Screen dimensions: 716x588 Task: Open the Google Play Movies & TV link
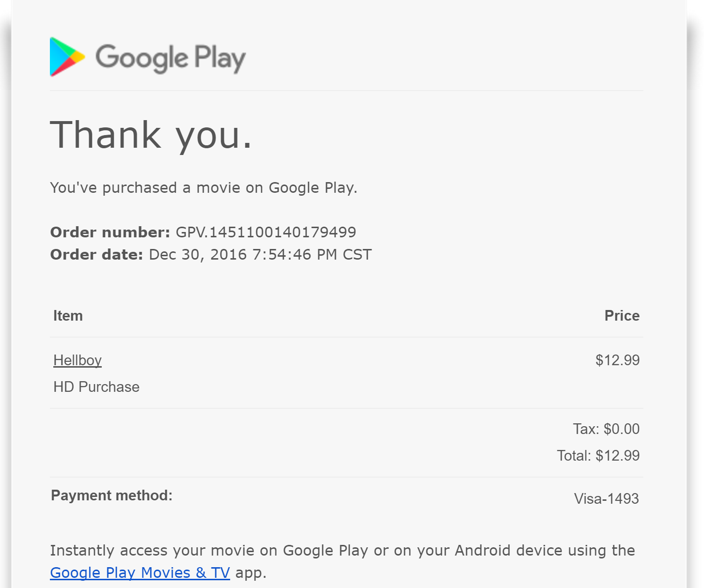(140, 573)
